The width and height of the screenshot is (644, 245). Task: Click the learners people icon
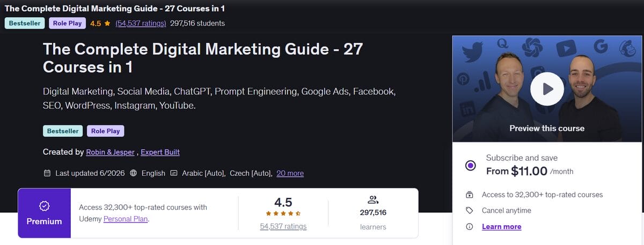373,200
